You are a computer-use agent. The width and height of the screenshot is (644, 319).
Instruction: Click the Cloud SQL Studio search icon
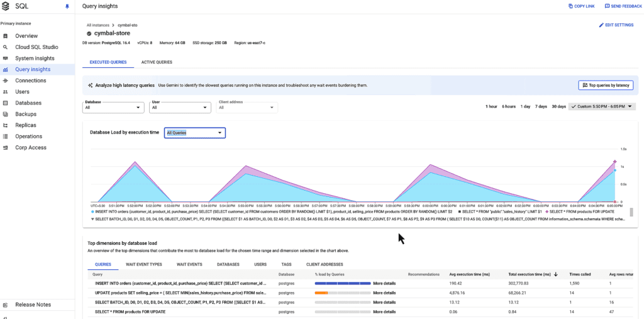5,47
